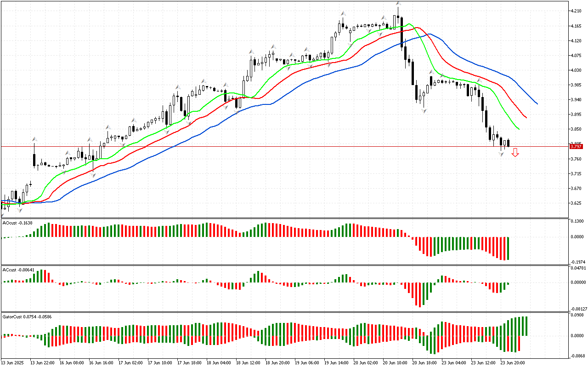588x368 pixels.
Task: Click the rightmost green GatorCust upper bar
Action: point(526,326)
